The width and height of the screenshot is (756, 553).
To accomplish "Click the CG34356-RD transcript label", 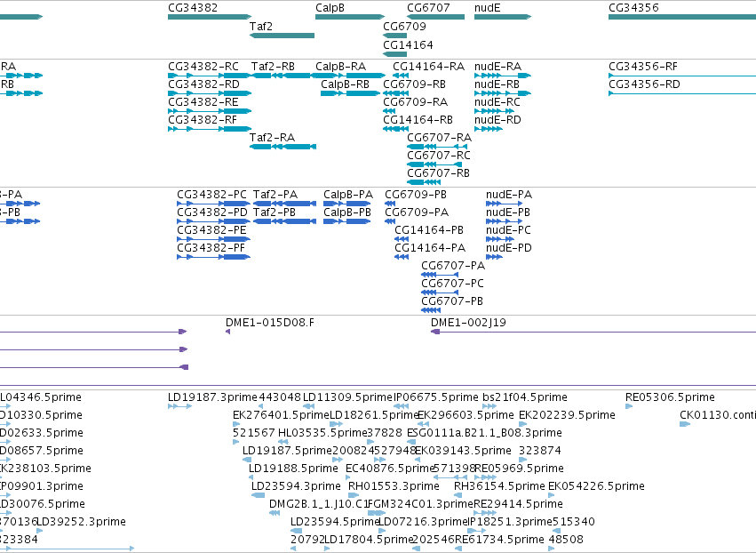I will [x=644, y=84].
